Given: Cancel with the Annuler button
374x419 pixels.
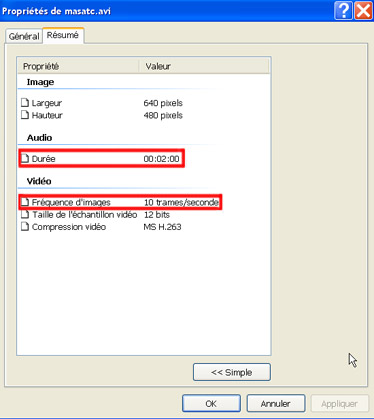Looking at the screenshot, I should [x=276, y=403].
